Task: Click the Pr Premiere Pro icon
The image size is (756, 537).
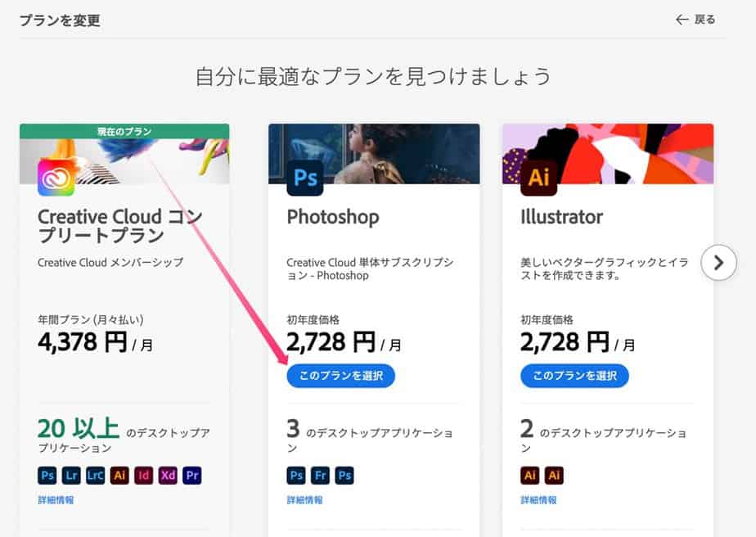Action: click(192, 476)
